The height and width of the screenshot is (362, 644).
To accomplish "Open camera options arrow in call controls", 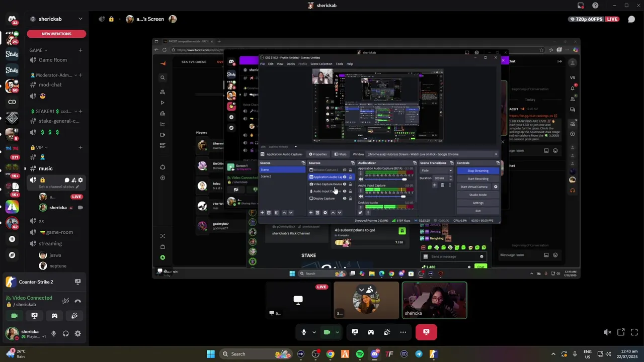I will [x=337, y=332].
